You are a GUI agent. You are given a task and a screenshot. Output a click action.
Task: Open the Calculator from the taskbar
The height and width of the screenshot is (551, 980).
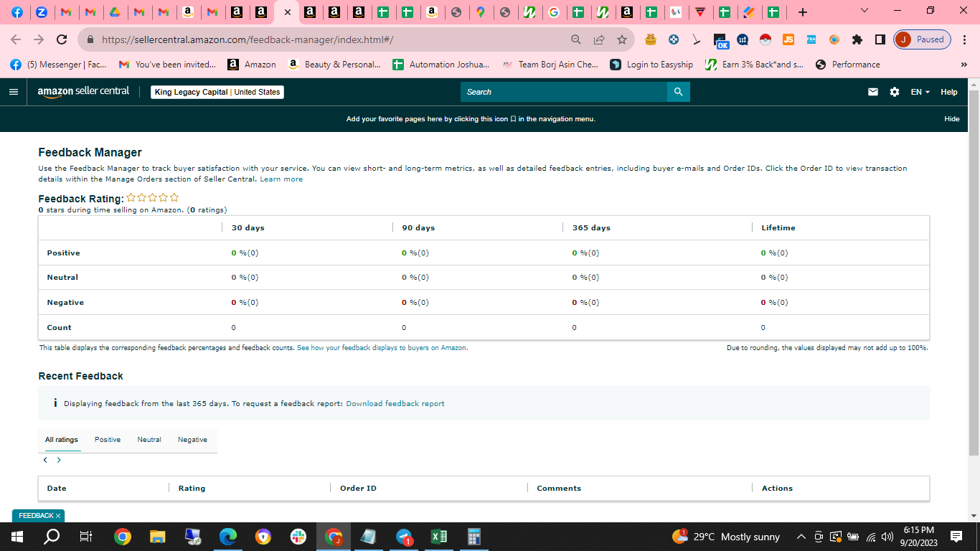point(474,537)
